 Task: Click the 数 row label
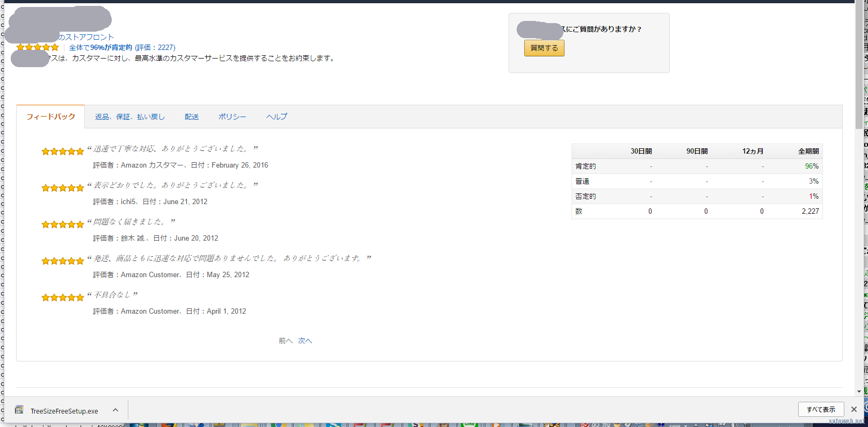pos(578,211)
